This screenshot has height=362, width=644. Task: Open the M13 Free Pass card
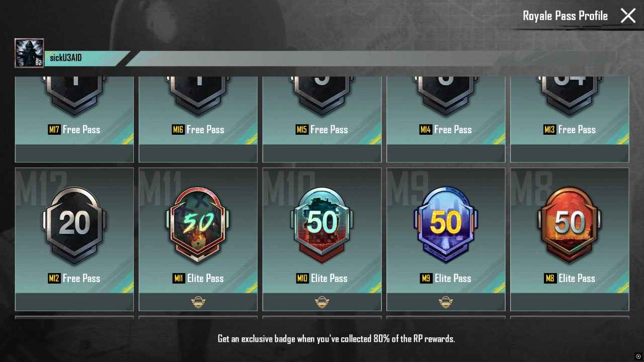(x=570, y=120)
